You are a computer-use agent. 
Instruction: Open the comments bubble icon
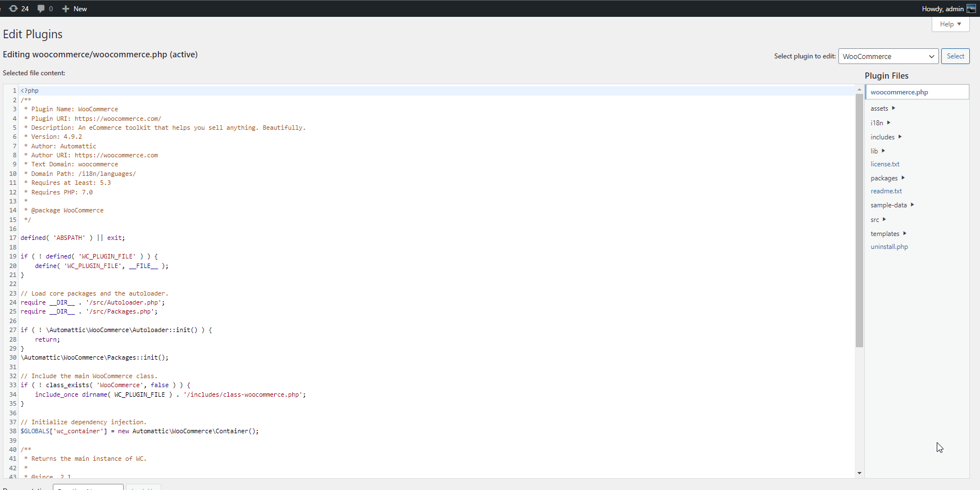41,8
